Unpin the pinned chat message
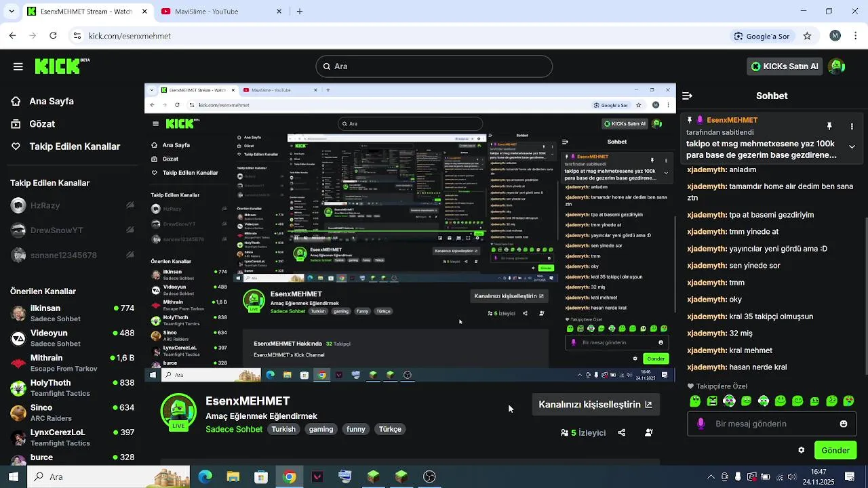868x488 pixels. click(829, 127)
